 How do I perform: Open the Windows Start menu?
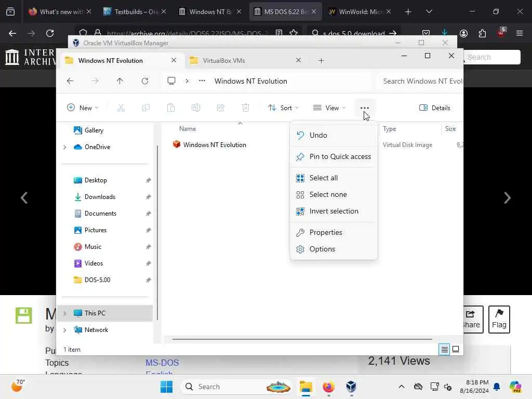[x=166, y=387]
